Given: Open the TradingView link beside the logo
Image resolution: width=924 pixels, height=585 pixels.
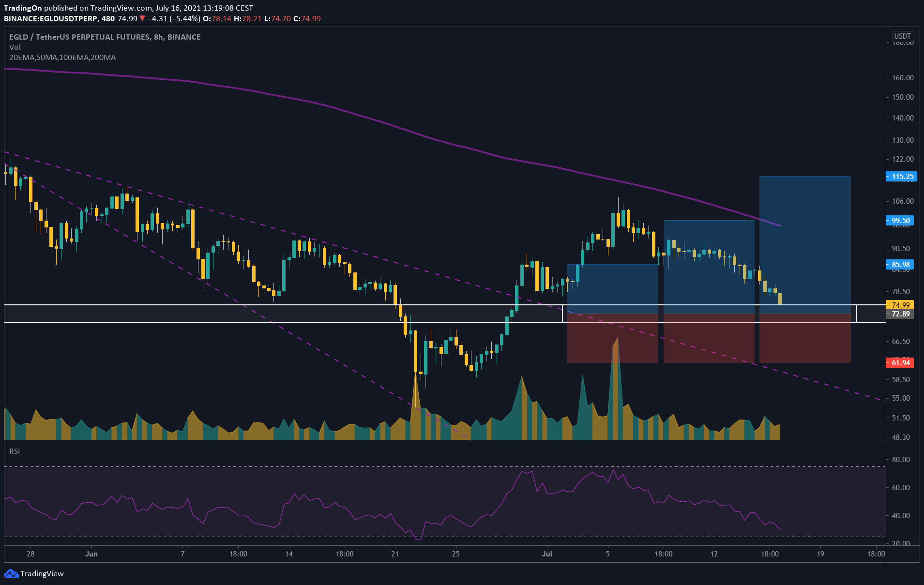Looking at the screenshot, I should point(42,573).
